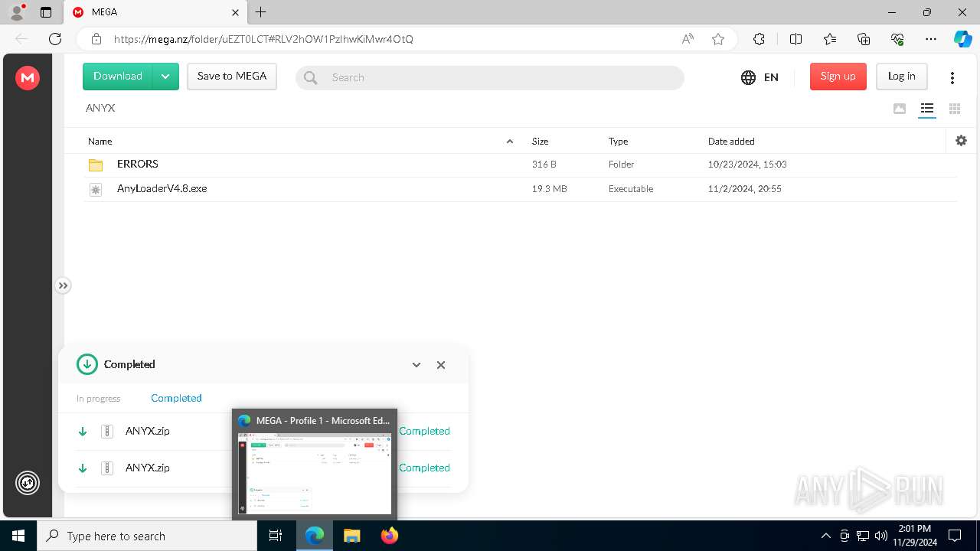
Task: Toggle sort direction arrow on Name column
Action: [x=510, y=142]
